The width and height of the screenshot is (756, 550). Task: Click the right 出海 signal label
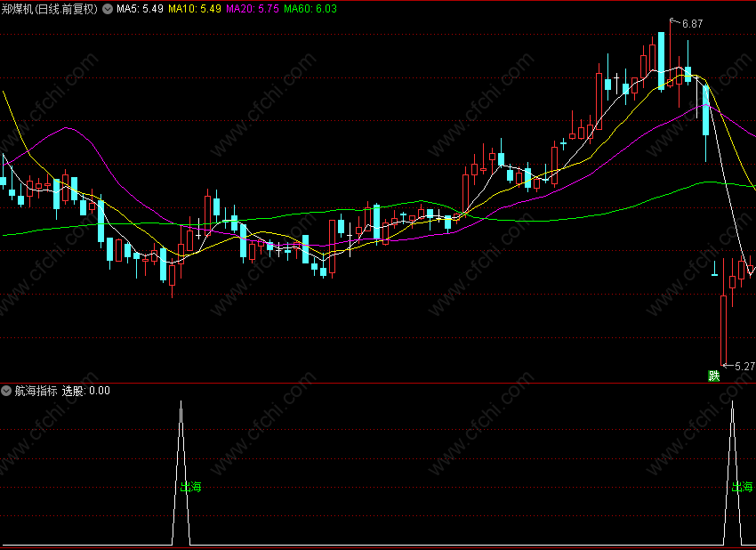(742, 487)
